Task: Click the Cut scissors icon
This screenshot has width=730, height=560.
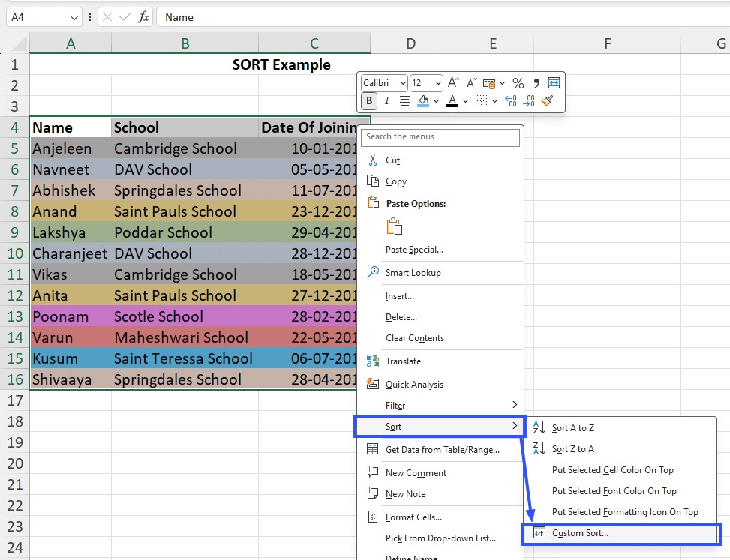Action: click(x=372, y=160)
